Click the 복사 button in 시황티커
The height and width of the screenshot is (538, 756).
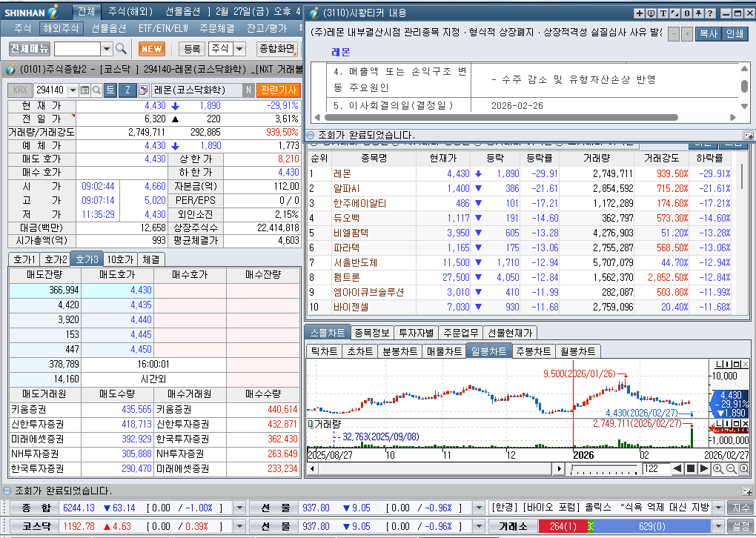click(709, 34)
